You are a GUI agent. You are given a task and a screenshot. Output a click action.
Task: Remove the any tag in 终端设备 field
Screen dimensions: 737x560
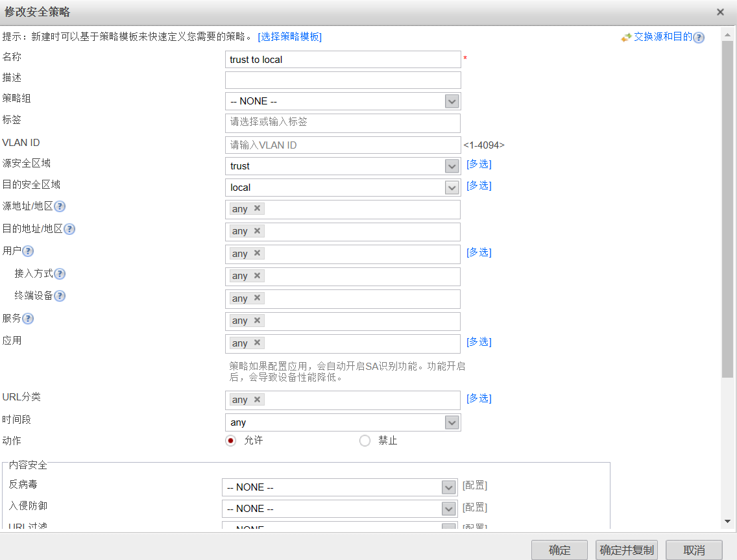257,298
